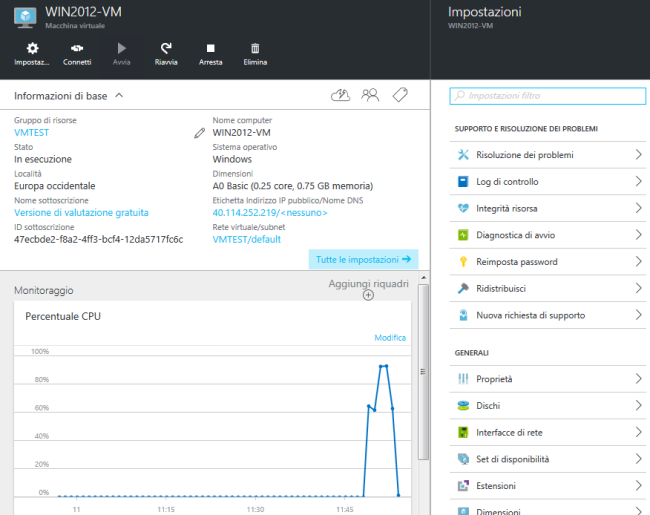
Task: Open the VMTEST resource group link
Action: 31,132
